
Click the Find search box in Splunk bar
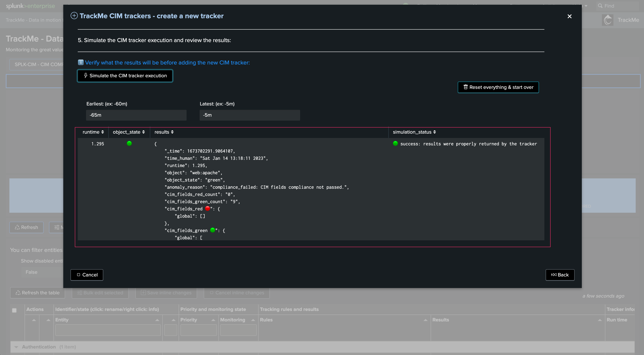click(x=617, y=6)
